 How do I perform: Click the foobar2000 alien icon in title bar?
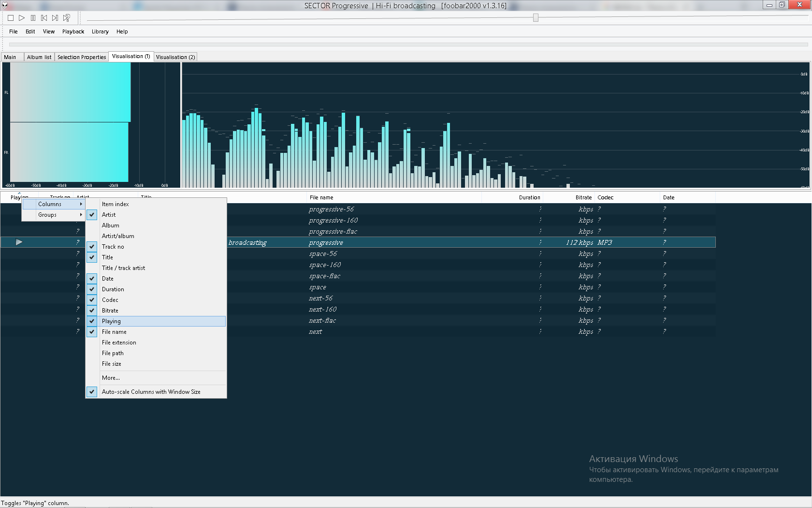(x=5, y=5)
